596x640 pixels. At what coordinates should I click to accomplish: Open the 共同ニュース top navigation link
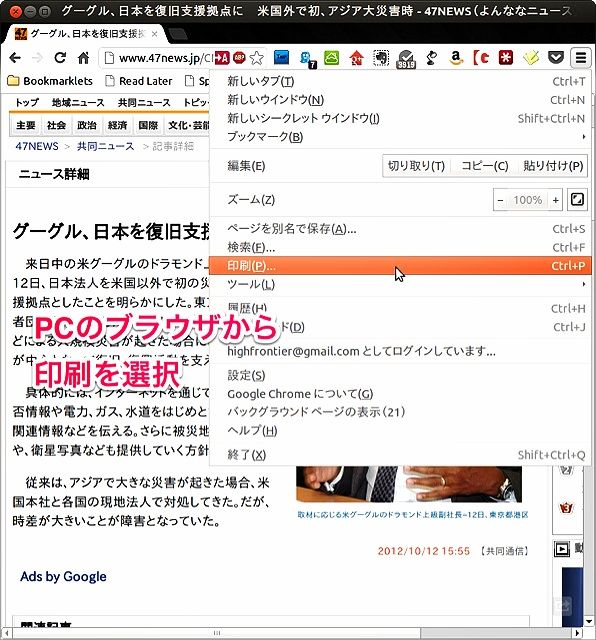coord(144,102)
